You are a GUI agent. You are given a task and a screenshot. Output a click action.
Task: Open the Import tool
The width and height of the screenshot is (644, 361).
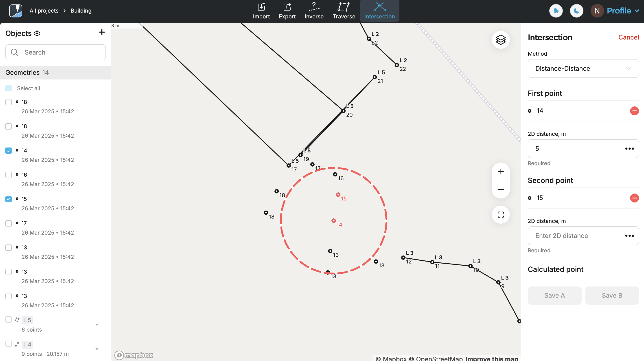pyautogui.click(x=261, y=11)
